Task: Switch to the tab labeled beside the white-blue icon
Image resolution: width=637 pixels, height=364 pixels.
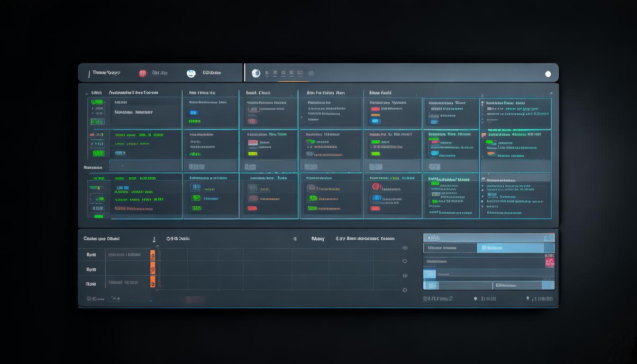Action: (211, 73)
